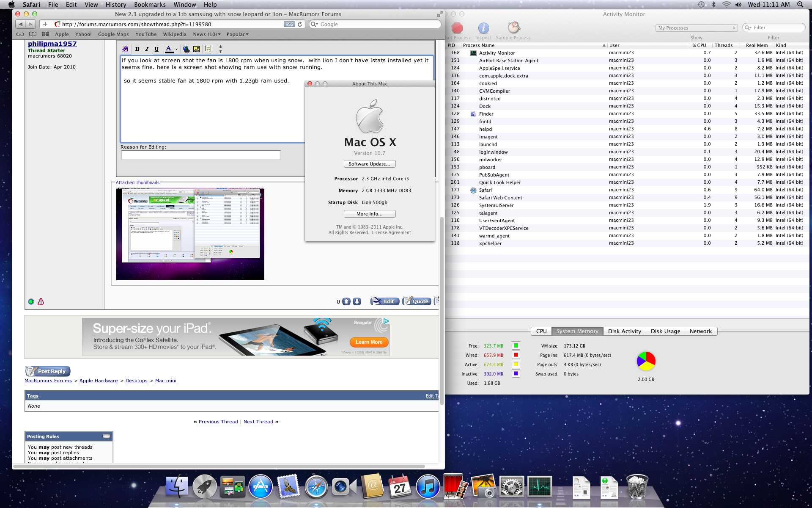This screenshot has width=812, height=508.
Task: Switch to the Disk Activity tab
Action: [624, 331]
